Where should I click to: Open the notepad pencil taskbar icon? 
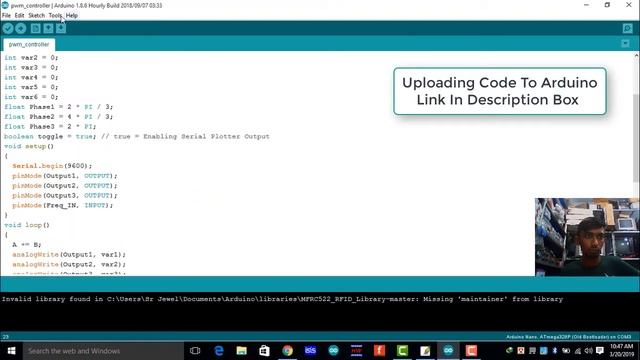[425, 351]
